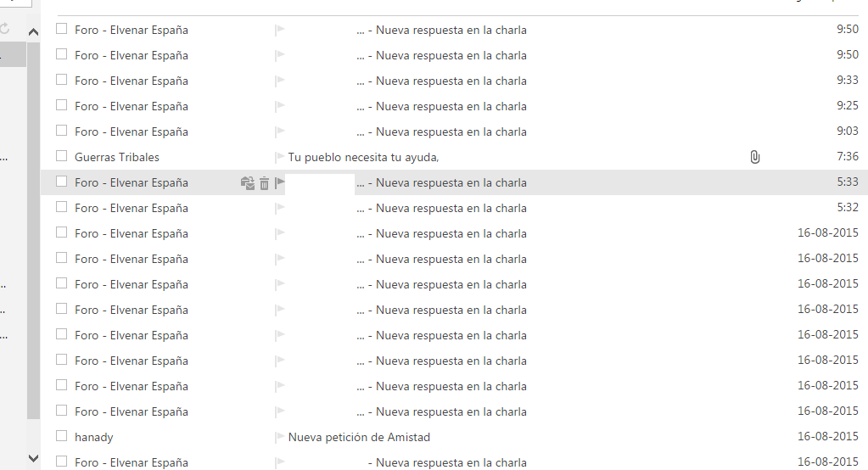Screen dimensions: 868x470
Task: Flag the 9:50 top Elvenar email
Action: [x=279, y=30]
